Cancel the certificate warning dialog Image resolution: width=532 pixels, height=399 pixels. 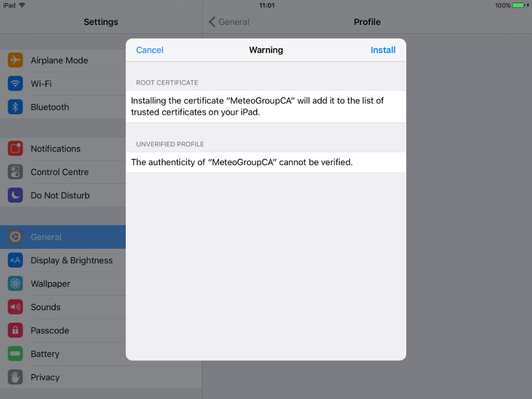150,50
